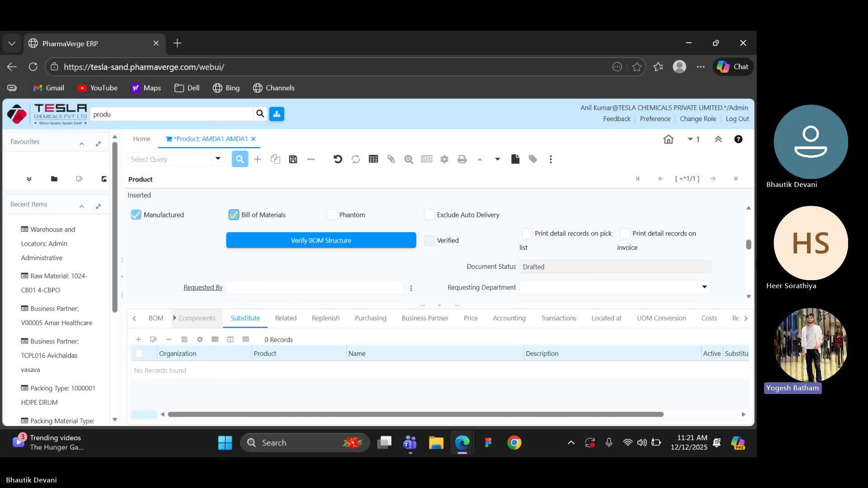Enable Print detail records on invoice
The height and width of the screenshot is (488, 868).
[x=625, y=233]
